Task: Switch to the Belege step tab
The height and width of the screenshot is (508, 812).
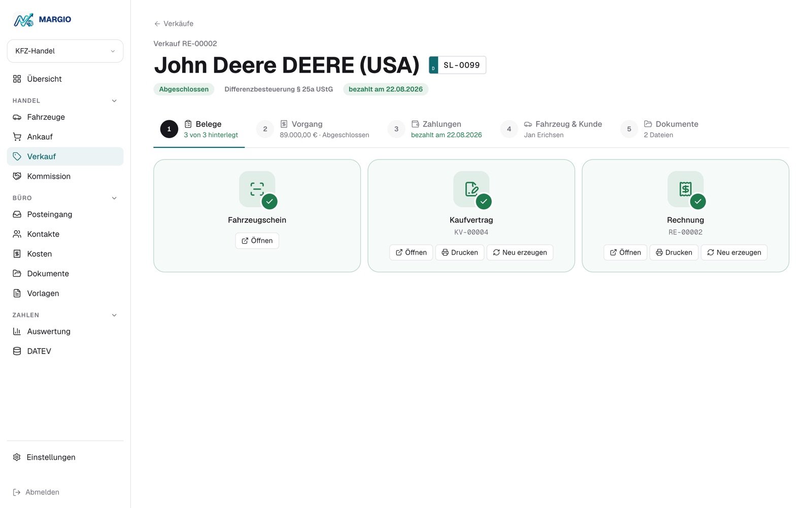Action: coord(199,129)
